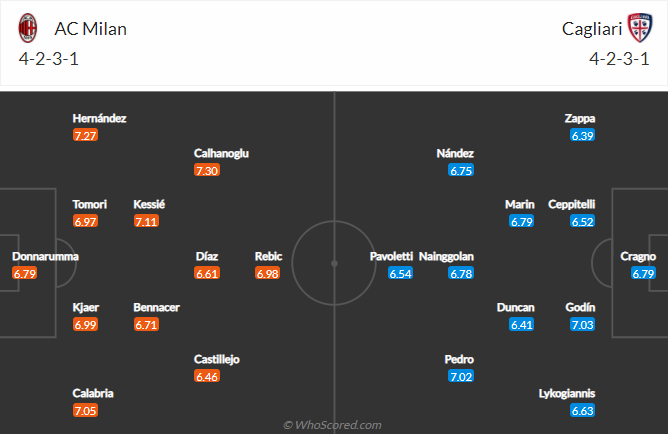Click Kessié's 7.11 rating badge

tap(146, 221)
